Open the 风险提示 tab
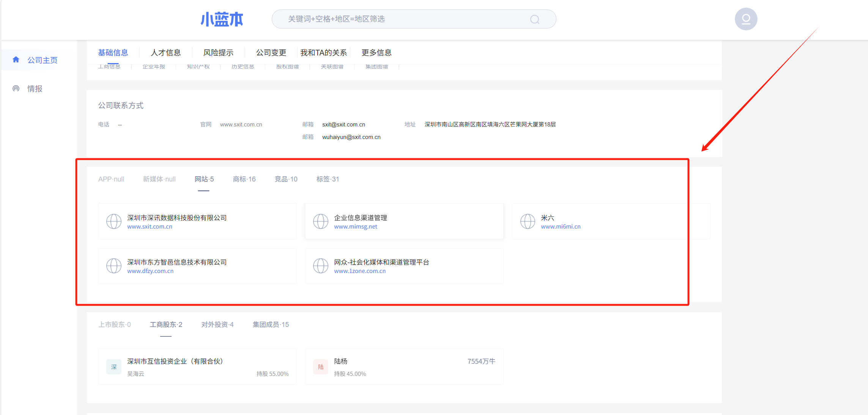The image size is (868, 415). coord(218,52)
